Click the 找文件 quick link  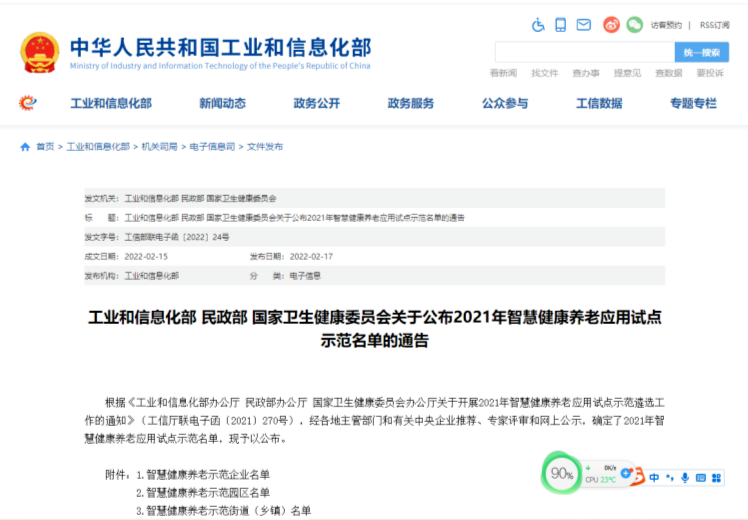(545, 73)
